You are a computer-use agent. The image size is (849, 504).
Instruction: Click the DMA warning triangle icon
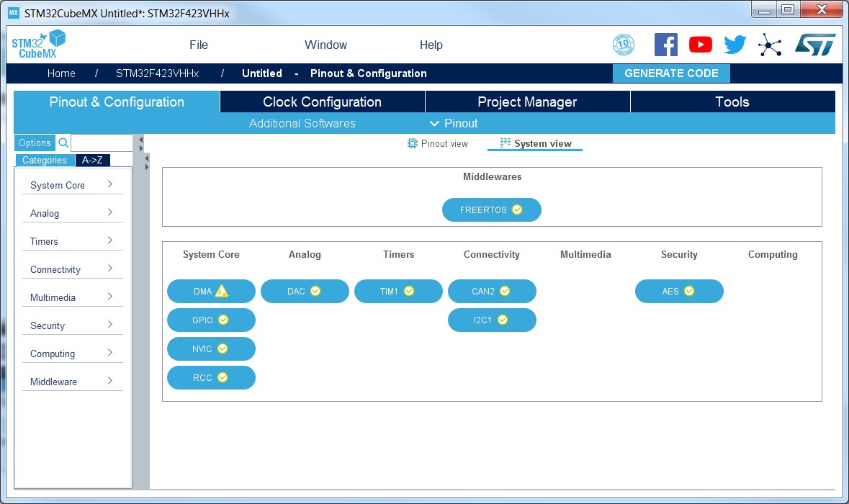tap(222, 292)
